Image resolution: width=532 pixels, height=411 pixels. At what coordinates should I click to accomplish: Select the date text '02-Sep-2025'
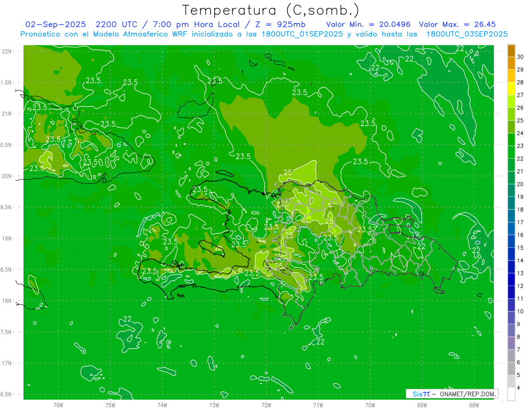coord(55,25)
